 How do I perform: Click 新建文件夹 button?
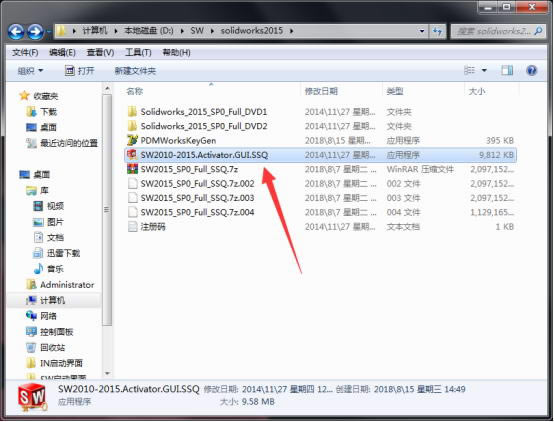(135, 71)
